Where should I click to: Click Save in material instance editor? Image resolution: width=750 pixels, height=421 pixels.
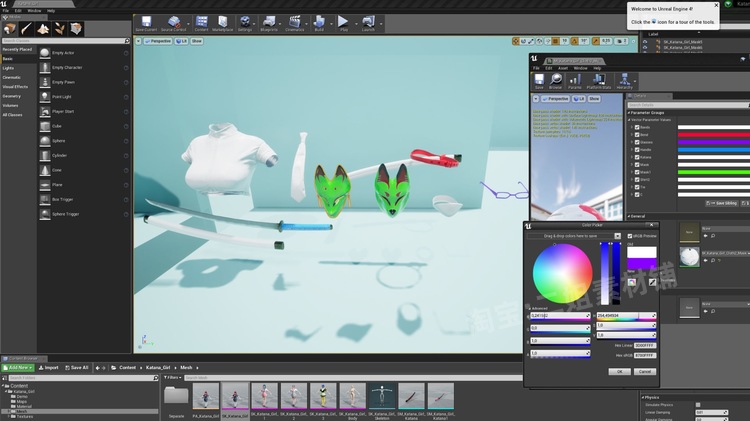(539, 81)
